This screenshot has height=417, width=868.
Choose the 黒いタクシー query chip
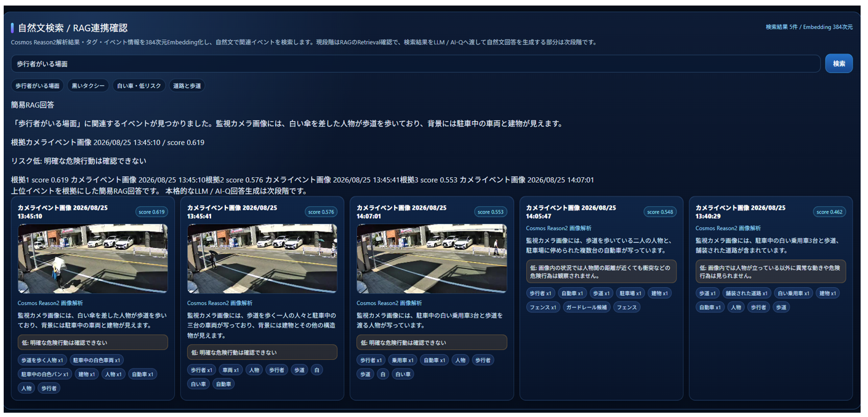pyautogui.click(x=89, y=85)
